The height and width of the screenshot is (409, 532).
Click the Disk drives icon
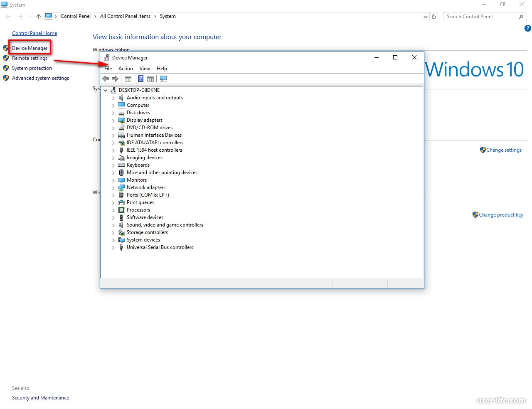[121, 113]
